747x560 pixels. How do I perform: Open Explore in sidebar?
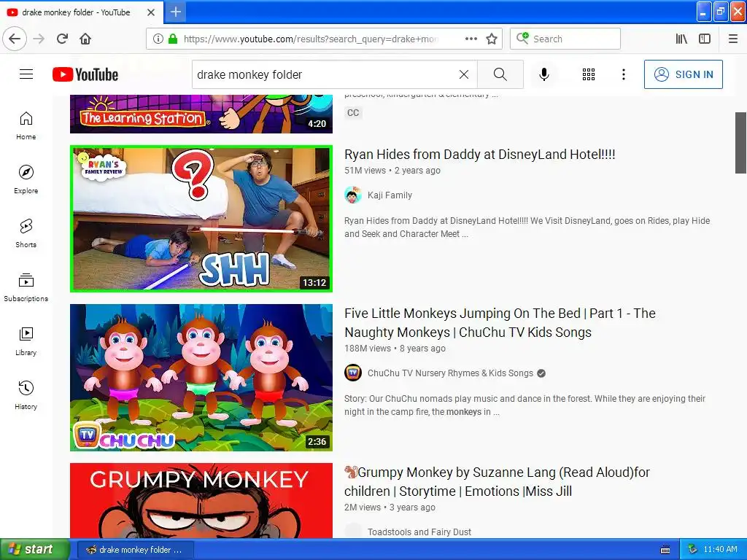pyautogui.click(x=26, y=179)
